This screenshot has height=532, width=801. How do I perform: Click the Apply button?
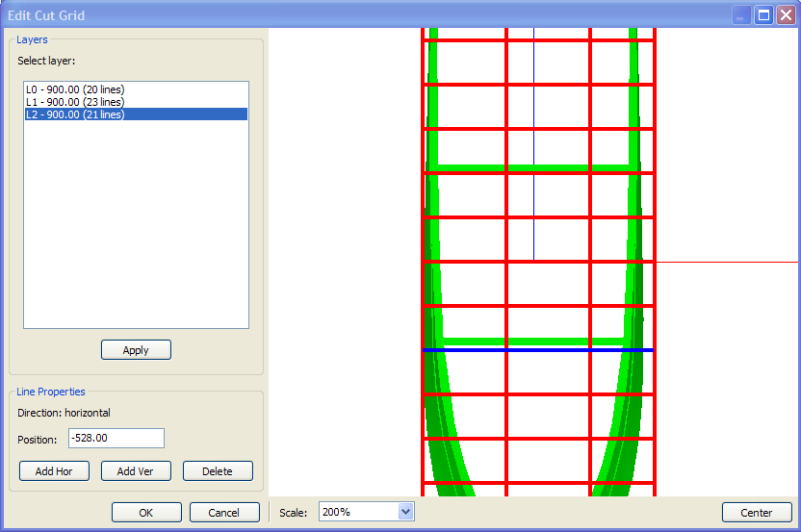136,350
